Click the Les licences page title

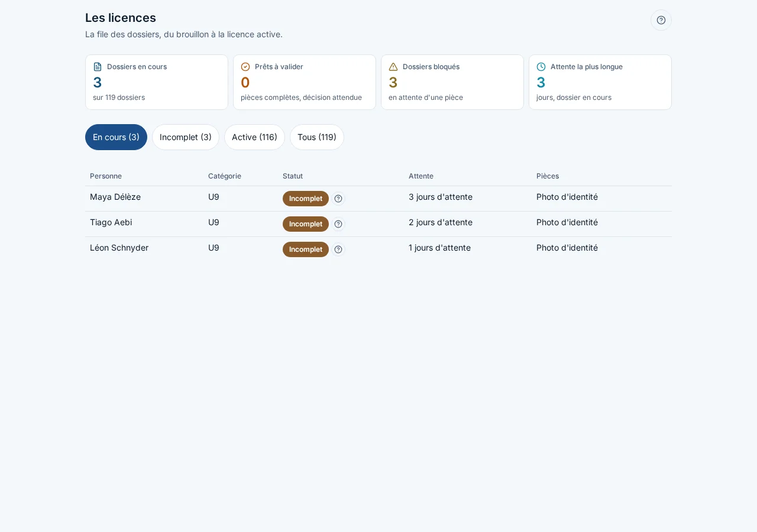[121, 18]
